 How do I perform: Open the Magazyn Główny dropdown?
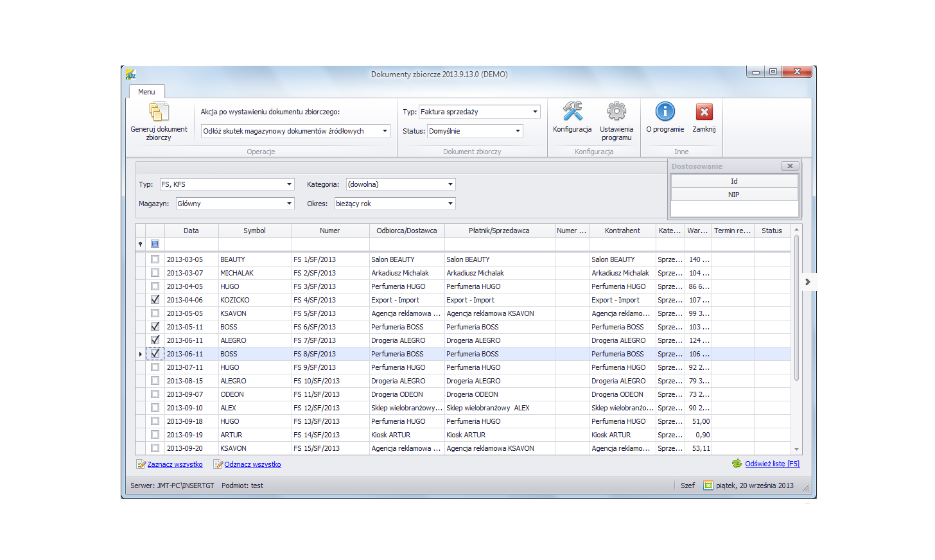tap(289, 204)
